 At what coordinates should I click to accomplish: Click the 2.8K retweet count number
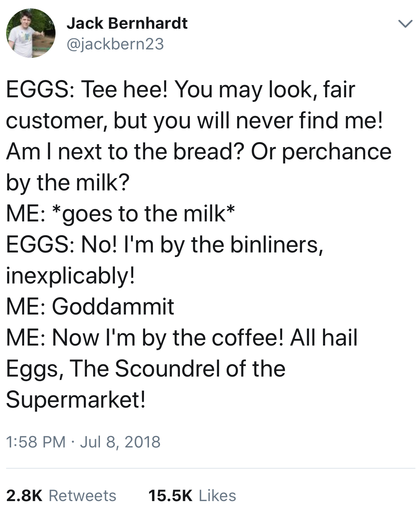tap(24, 495)
